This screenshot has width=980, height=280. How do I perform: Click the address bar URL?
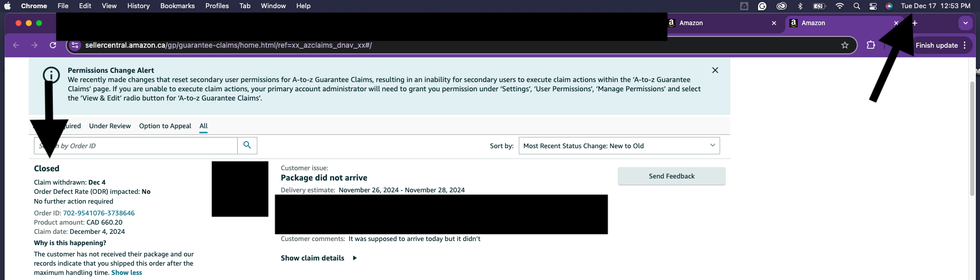coord(229,45)
